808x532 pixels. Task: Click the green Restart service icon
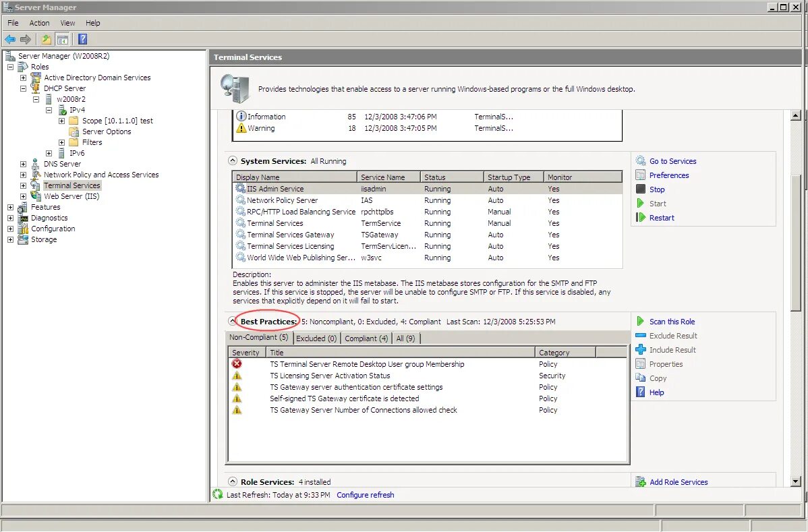(x=641, y=217)
